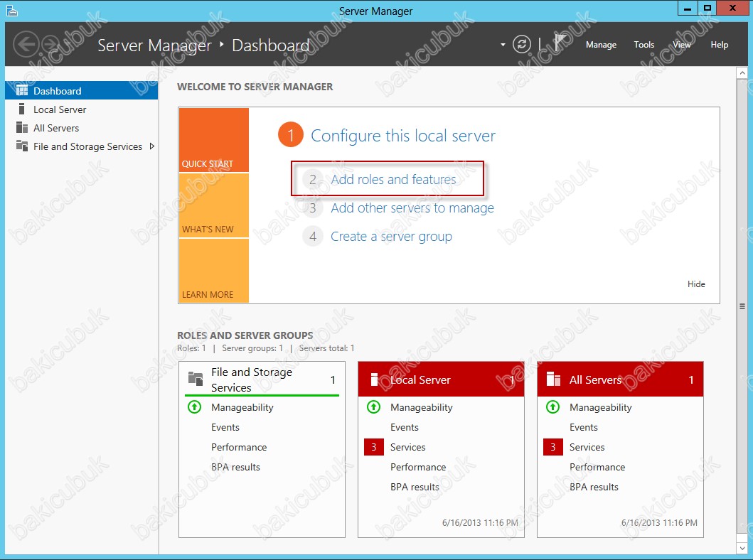Click Create a server group link
Screen dimensions: 753x560
(391, 236)
